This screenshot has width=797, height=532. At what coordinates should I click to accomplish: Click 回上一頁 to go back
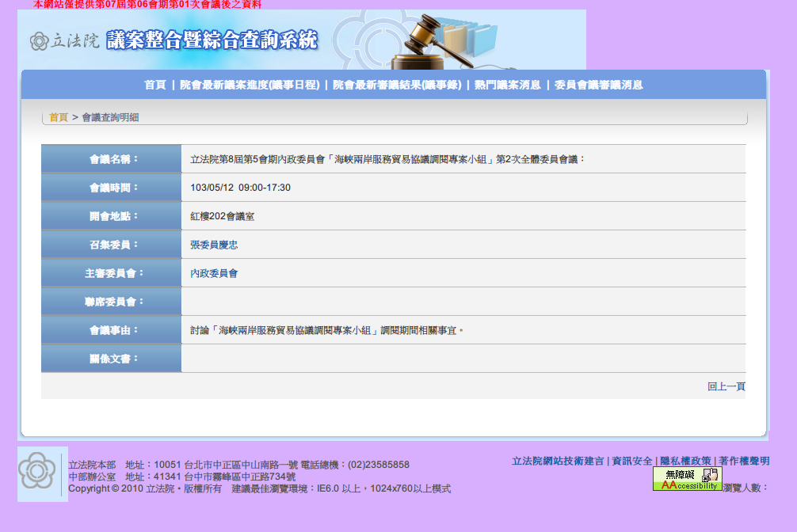[x=726, y=386]
